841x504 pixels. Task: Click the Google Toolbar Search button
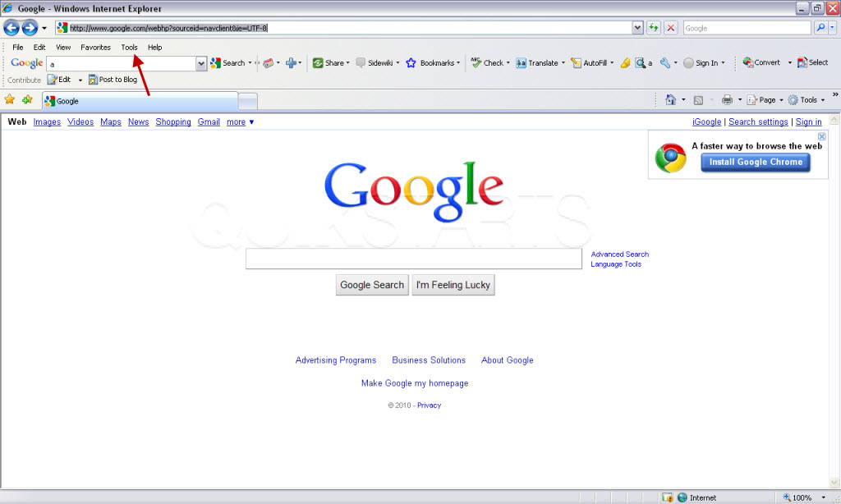(x=228, y=62)
